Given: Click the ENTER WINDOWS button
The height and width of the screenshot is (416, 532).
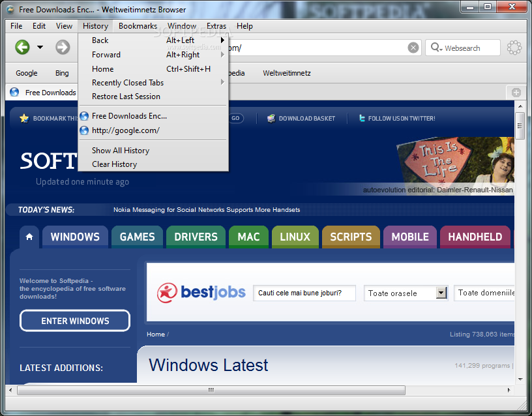Looking at the screenshot, I should (x=75, y=321).
